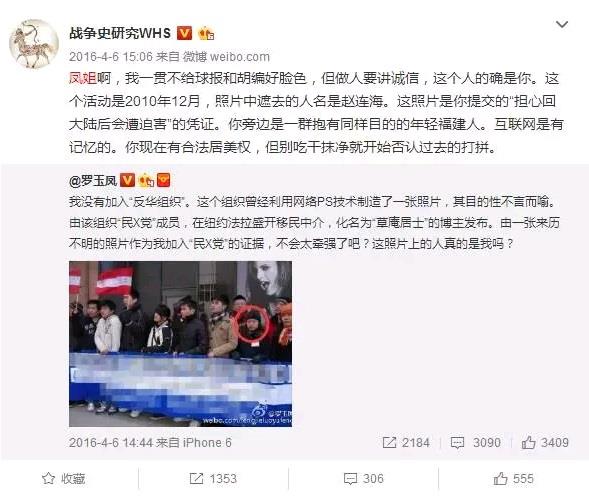This screenshot has height=500, width=589.
Task: Enlarge the reposted crowd photo thumbnail
Action: (180, 344)
